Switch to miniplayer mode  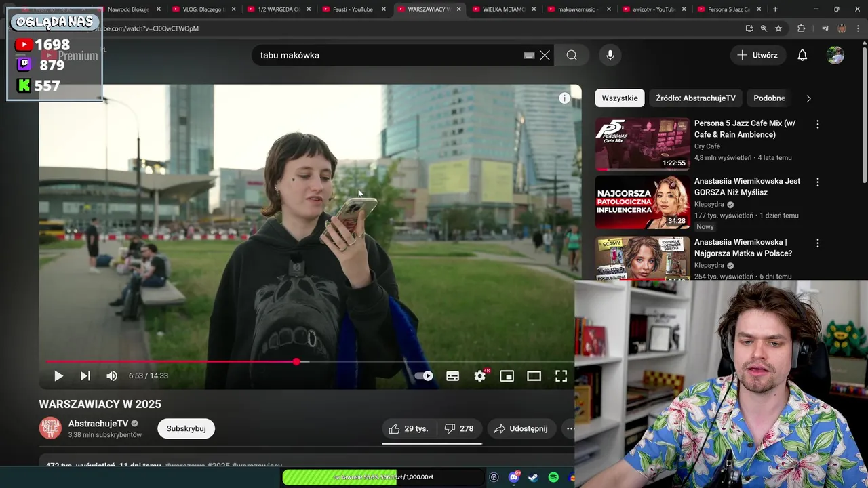(507, 376)
